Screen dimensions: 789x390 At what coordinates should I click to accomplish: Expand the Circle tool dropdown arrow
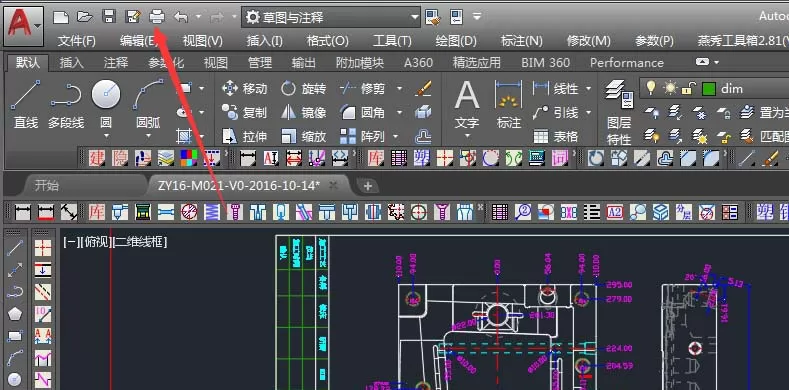(x=106, y=136)
